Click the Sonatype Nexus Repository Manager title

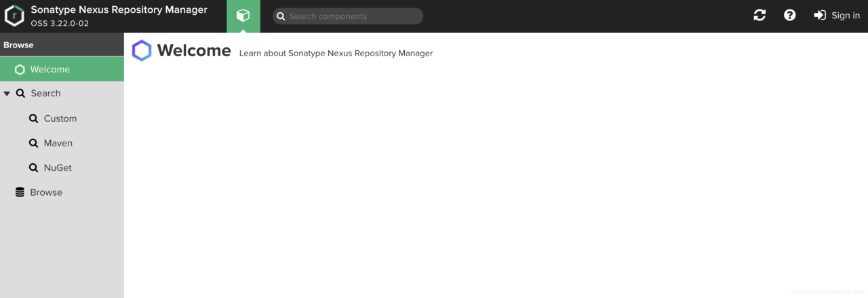coord(119,10)
